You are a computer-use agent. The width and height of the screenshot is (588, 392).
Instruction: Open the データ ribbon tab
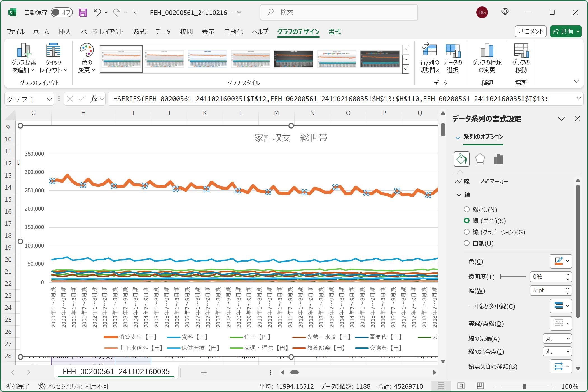pyautogui.click(x=163, y=32)
